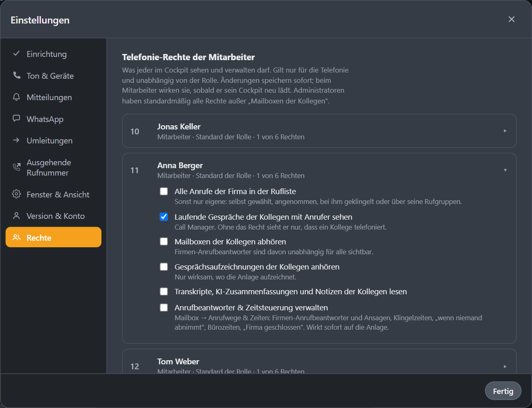Click the label 'Mailboxen der Kollegen abhören'
532x408 pixels.
(x=230, y=242)
